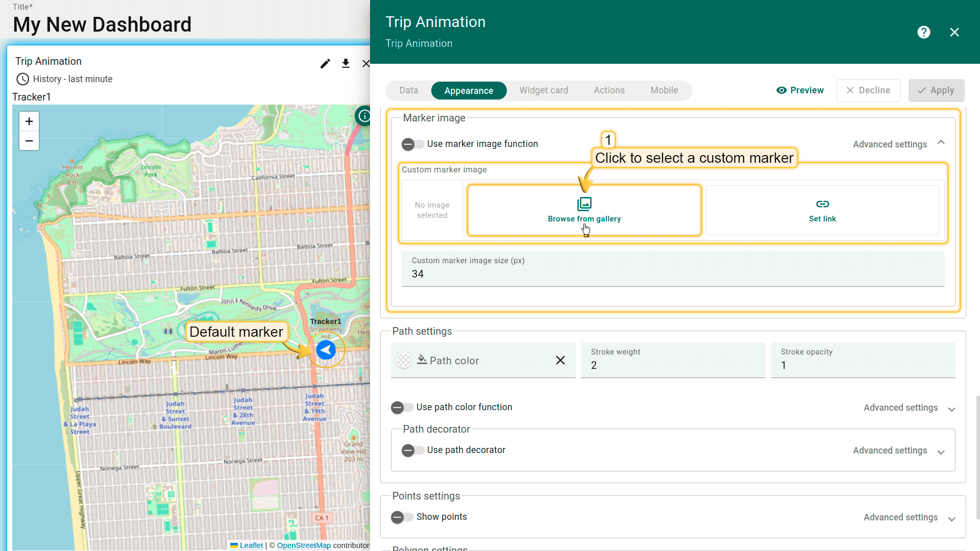Image resolution: width=980 pixels, height=551 pixels.
Task: Click the Tracker1 label on the map
Action: pyautogui.click(x=326, y=321)
